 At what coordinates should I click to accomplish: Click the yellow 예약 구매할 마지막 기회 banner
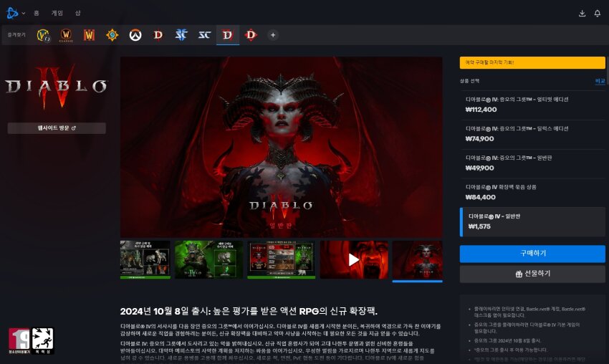tap(532, 62)
